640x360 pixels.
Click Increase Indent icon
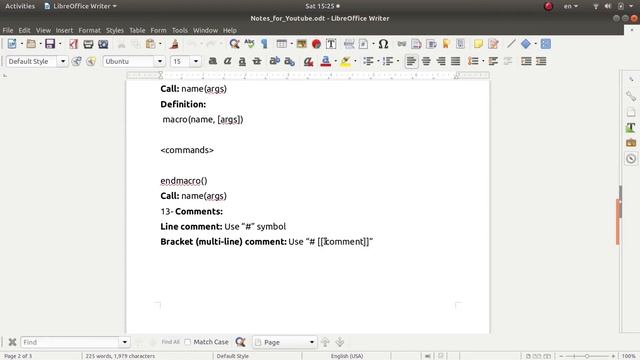tap(526, 61)
